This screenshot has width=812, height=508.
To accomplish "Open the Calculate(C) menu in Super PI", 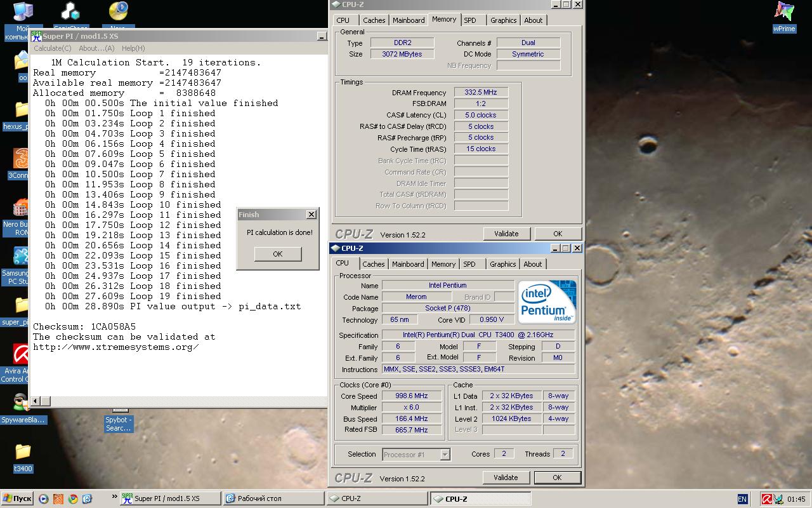I will 53,48.
